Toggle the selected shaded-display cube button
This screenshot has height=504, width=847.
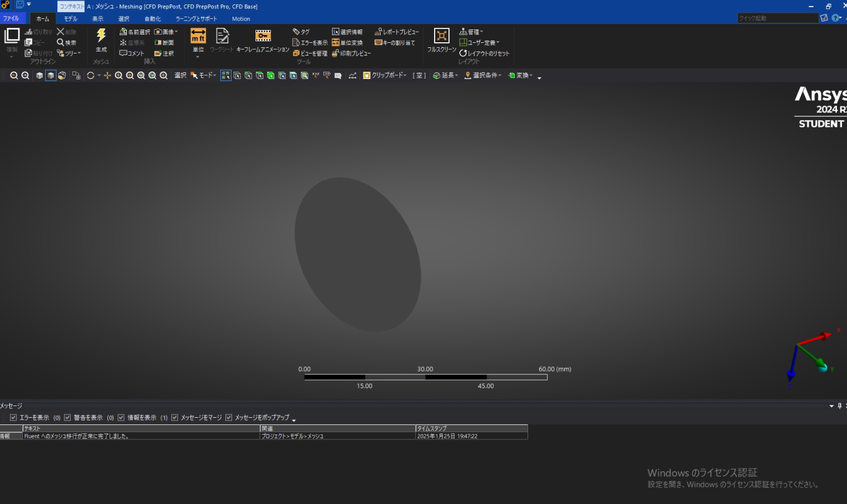51,76
